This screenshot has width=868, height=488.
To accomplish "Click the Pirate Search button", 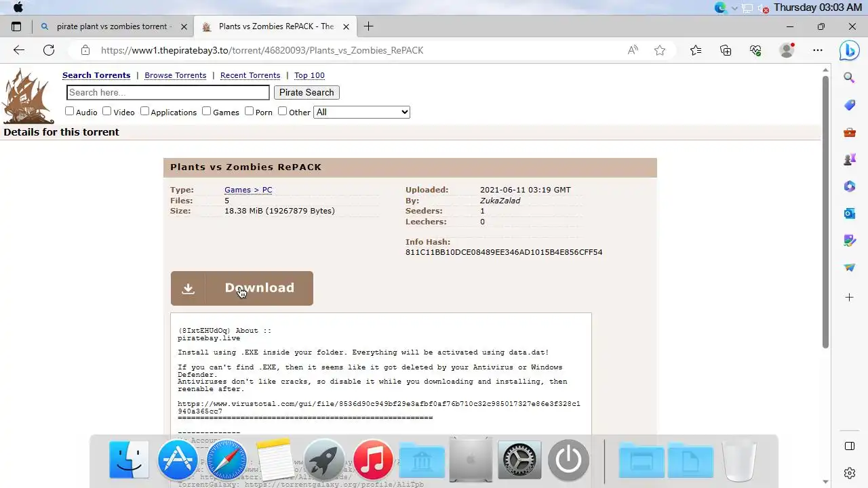I will pos(307,92).
